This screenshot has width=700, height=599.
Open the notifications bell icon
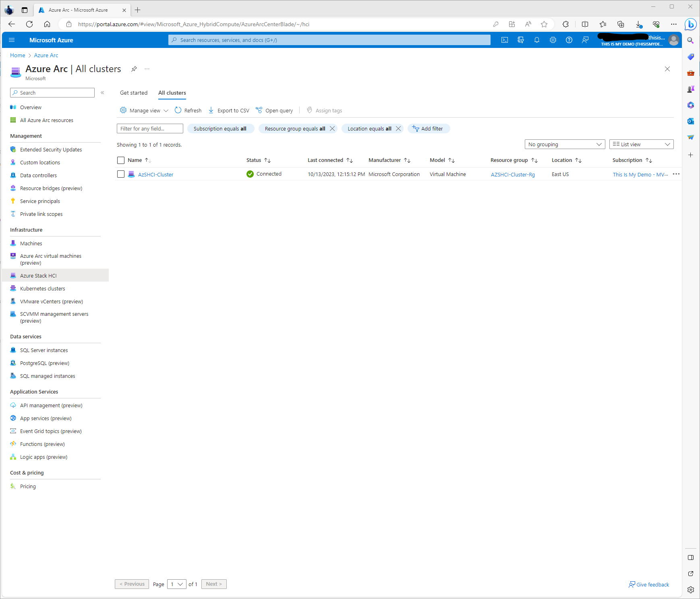[x=537, y=40]
